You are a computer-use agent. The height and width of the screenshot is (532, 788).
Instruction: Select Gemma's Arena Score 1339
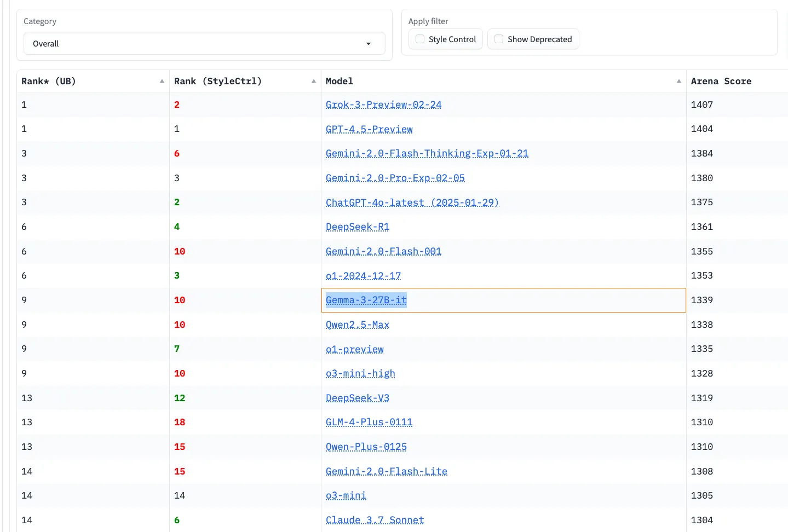point(701,300)
